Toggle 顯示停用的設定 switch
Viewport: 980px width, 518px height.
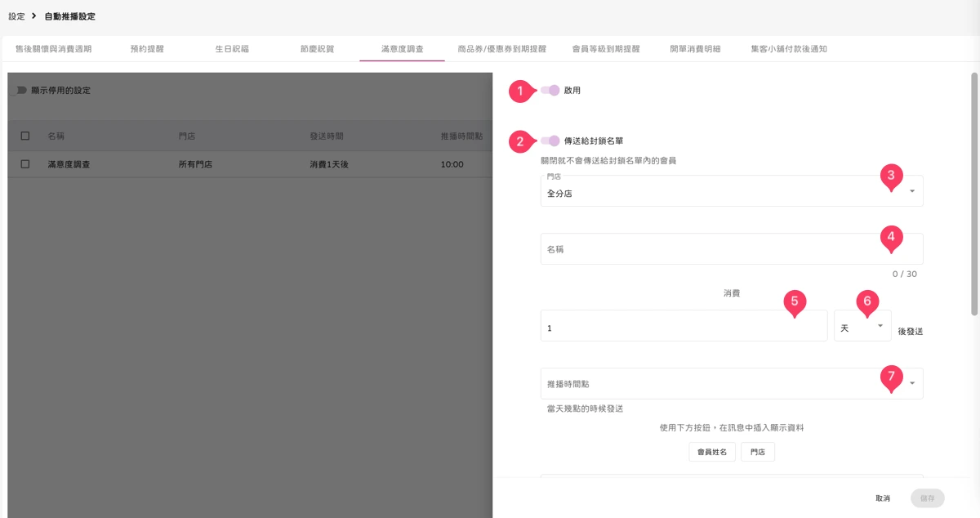pyautogui.click(x=21, y=90)
